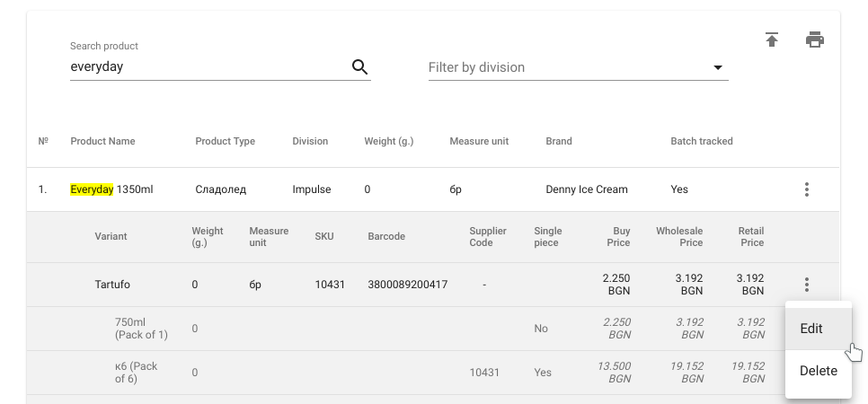Screen dimensions: 868x404
Task: Choose Delete from the context menu
Action: pos(819,371)
